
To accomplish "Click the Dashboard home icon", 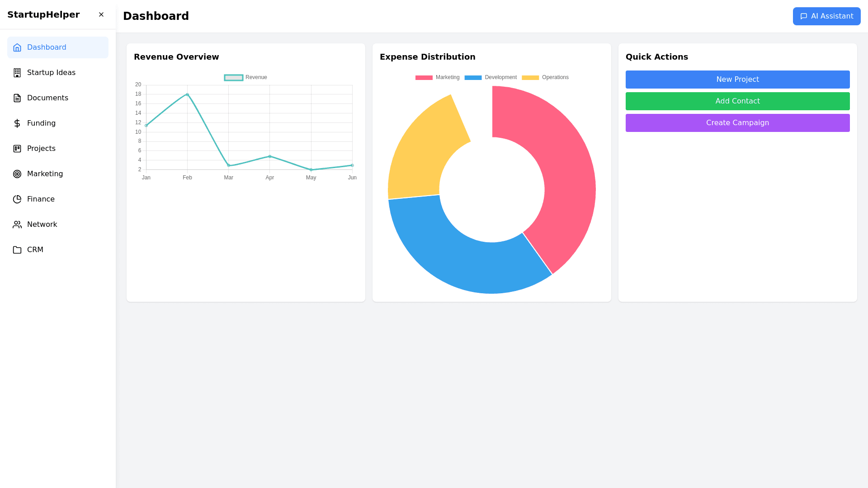I will [17, 47].
